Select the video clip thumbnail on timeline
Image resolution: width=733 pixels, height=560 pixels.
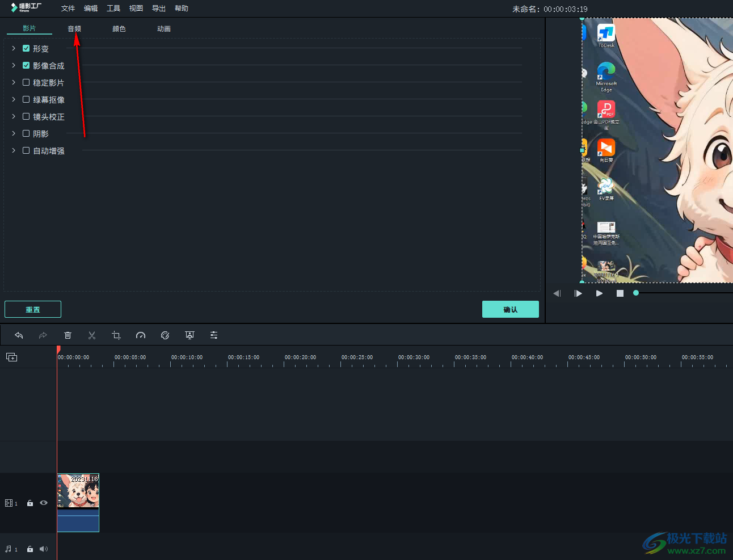pos(78,491)
